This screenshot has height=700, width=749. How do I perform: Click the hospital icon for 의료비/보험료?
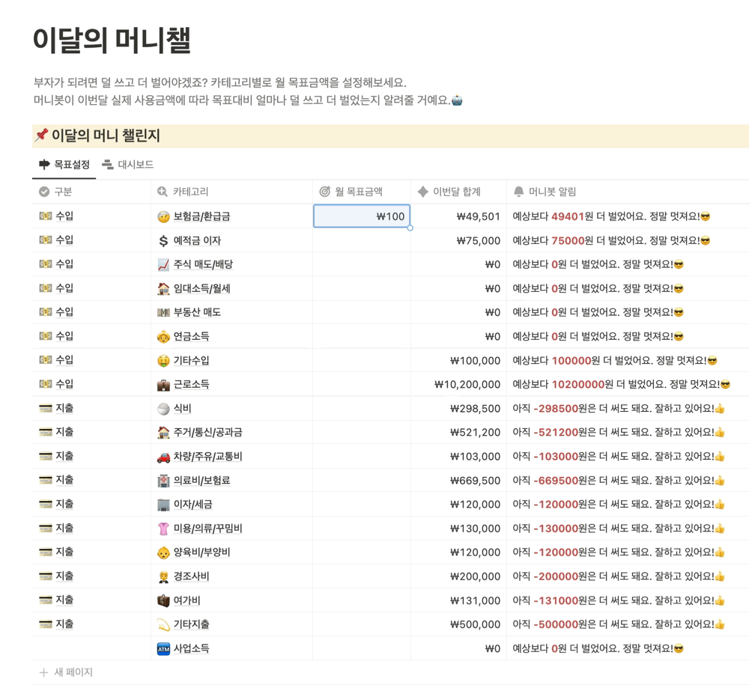click(163, 481)
